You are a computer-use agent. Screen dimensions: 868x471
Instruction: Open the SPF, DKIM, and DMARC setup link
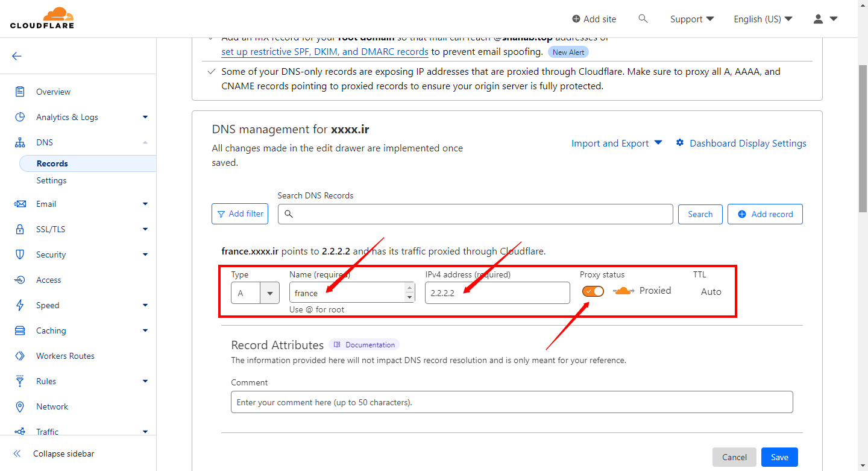[x=325, y=52]
